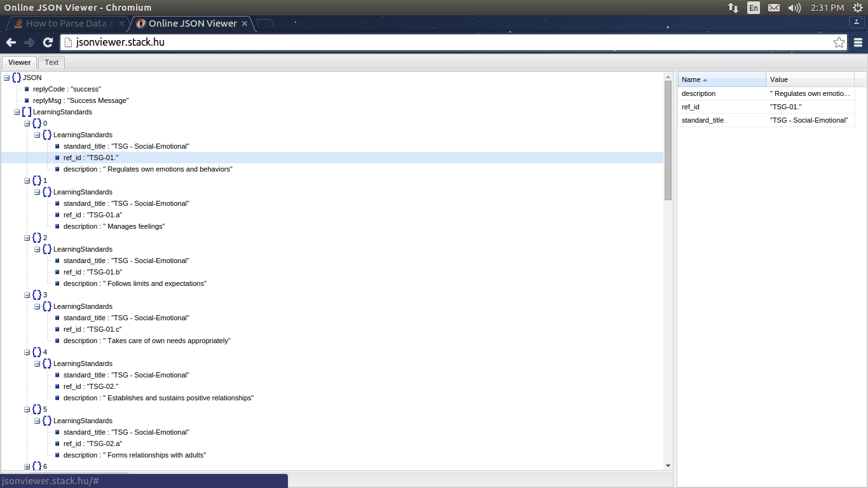This screenshot has width=868, height=488.
Task: Select description "Follows limits and expectations"
Action: coord(135,283)
